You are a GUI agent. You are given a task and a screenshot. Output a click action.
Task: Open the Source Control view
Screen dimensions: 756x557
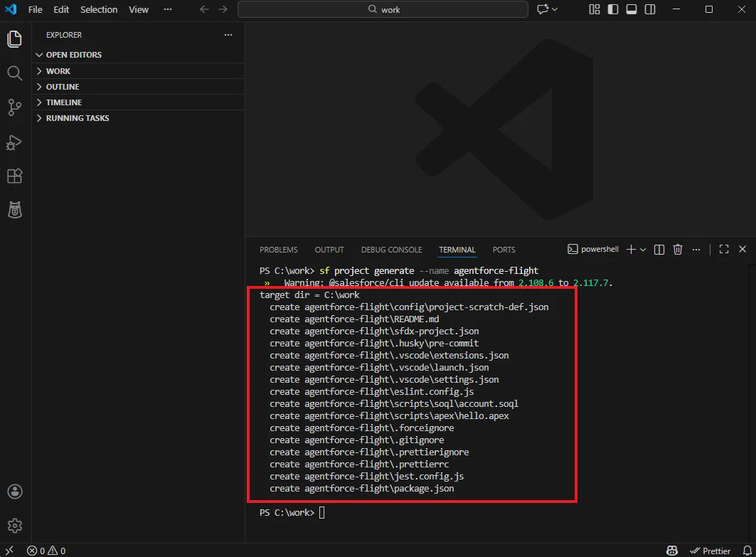click(15, 107)
